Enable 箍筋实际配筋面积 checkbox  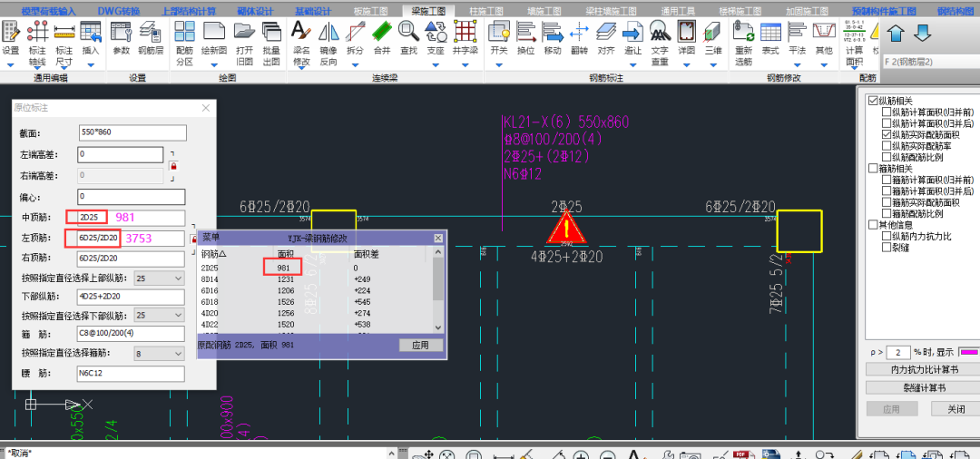pyautogui.click(x=887, y=201)
